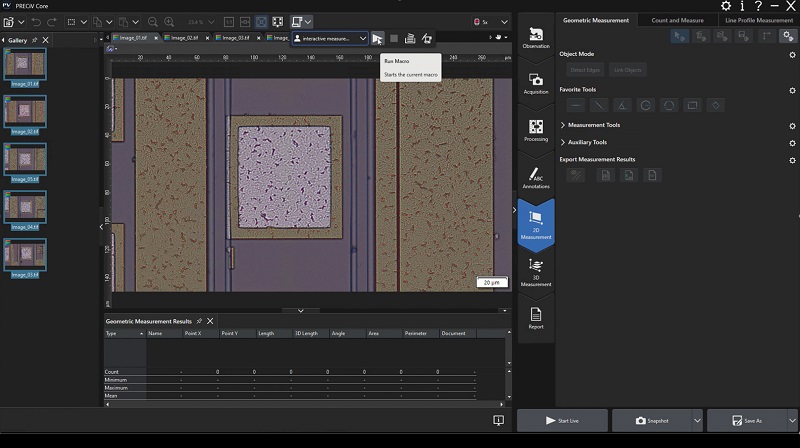Switch to the Count and Measure tab
The height and width of the screenshot is (448, 800).
(677, 20)
